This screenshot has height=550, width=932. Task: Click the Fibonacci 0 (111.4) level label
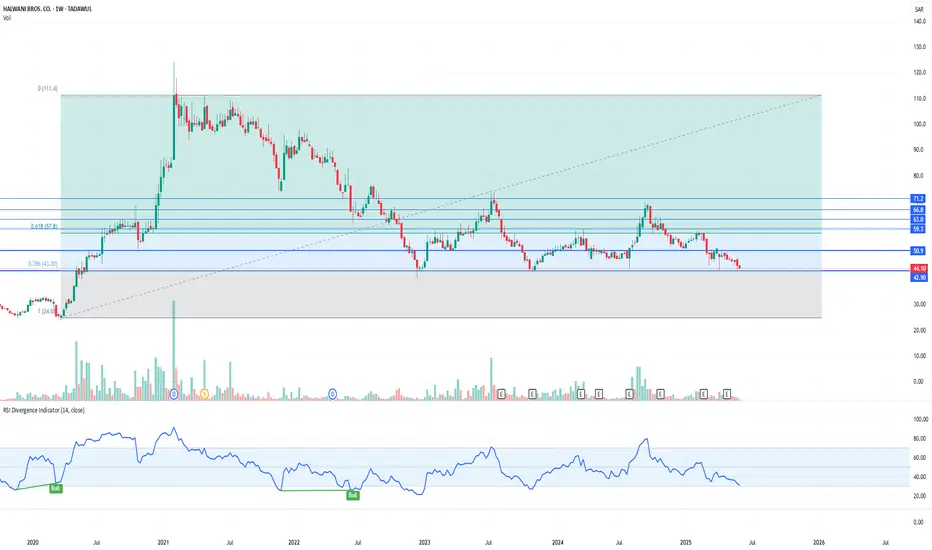[x=48, y=89]
